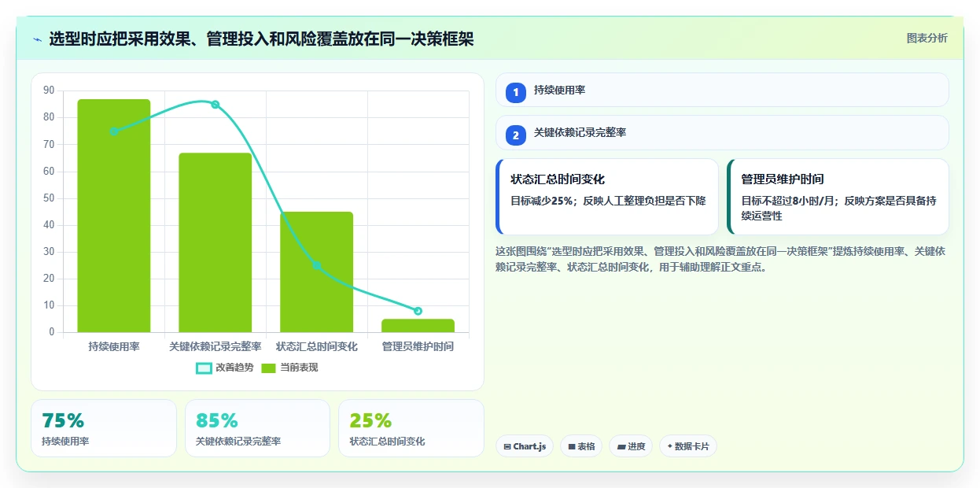Click the 管理员维护时间 short bar
The image size is (980, 488).
pos(418,325)
